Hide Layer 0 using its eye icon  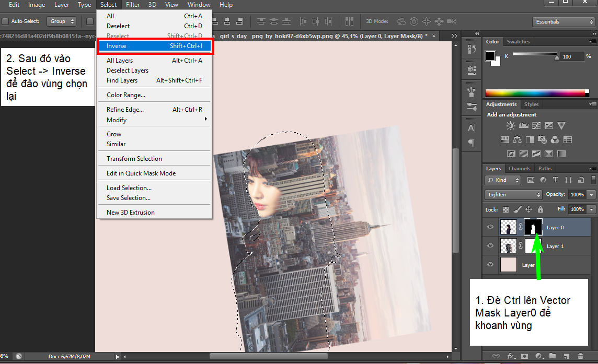point(490,227)
